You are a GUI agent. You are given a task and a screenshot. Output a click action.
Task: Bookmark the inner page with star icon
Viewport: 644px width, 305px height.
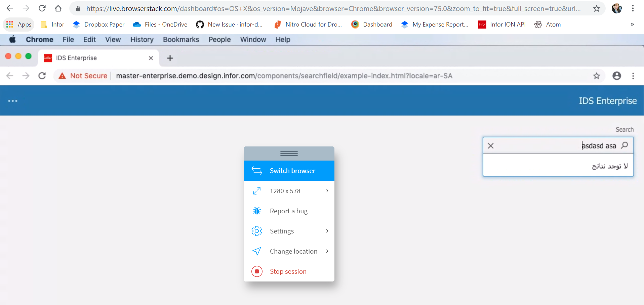coord(597,76)
